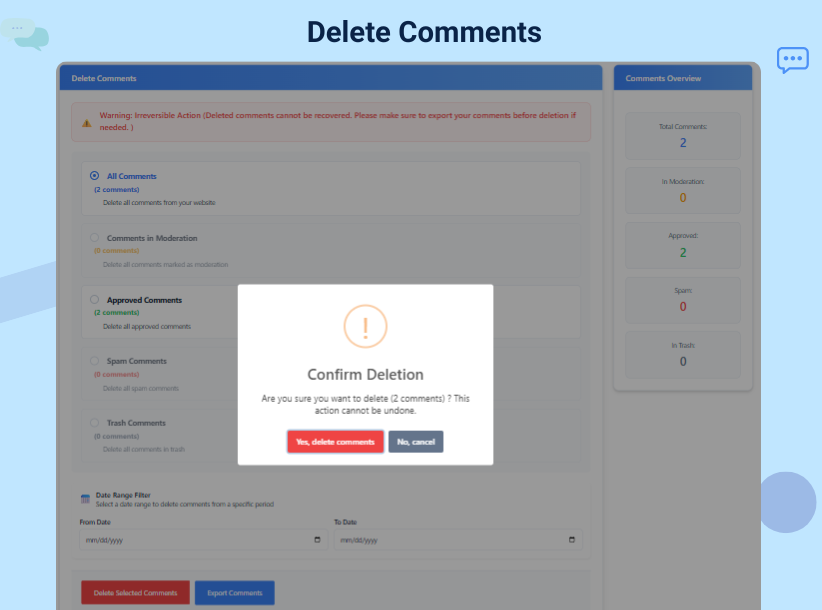Click 'Delete all comments in trash' text
Image resolution: width=822 pixels, height=610 pixels.
144,449
